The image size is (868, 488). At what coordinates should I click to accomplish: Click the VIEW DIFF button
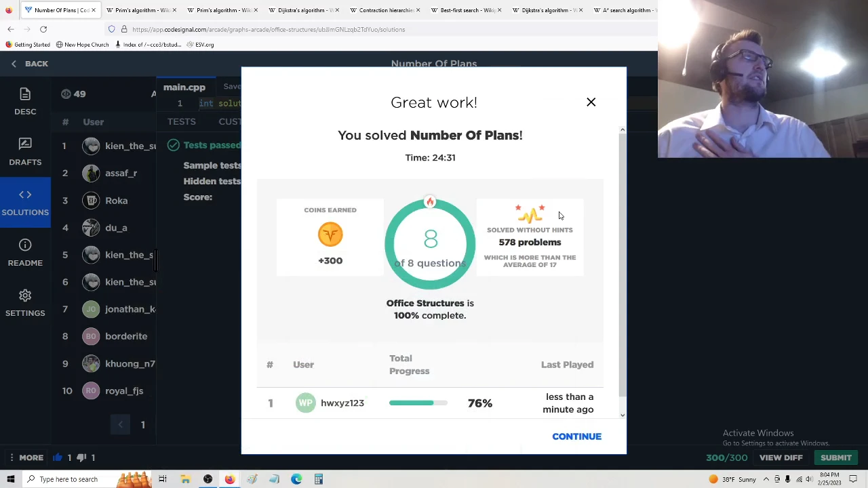(x=781, y=457)
